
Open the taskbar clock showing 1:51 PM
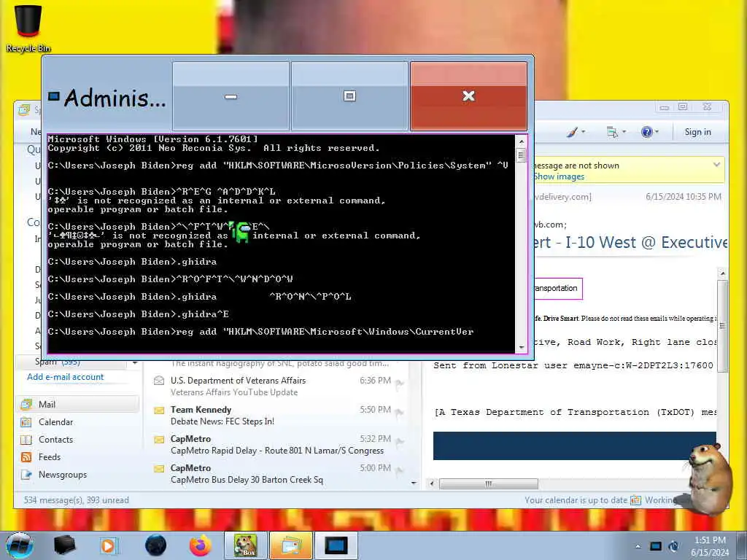(x=710, y=546)
